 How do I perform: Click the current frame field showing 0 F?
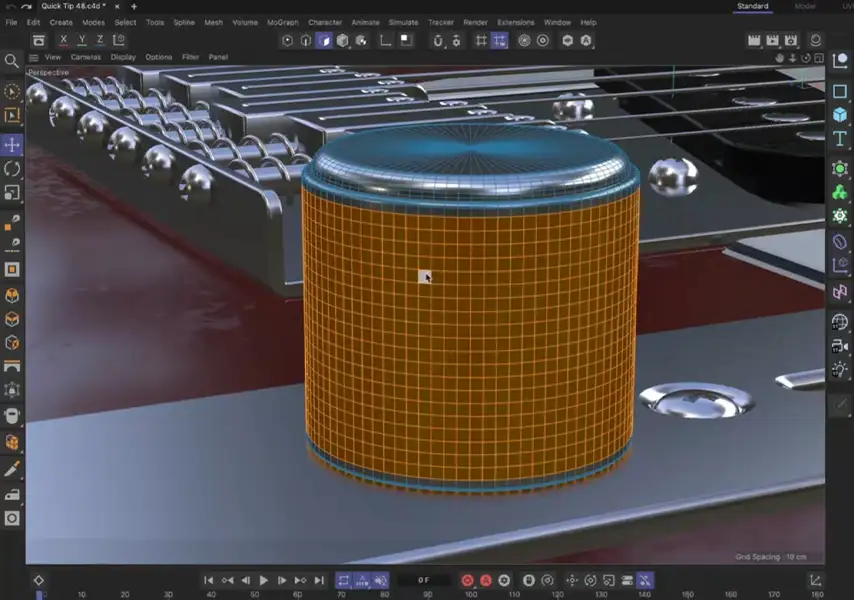(x=424, y=580)
